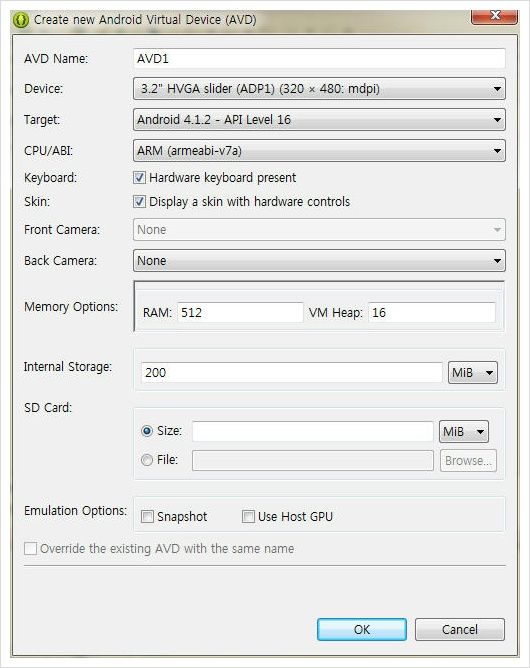Edit the Internal Storage size field
530x668 pixels.
[291, 373]
